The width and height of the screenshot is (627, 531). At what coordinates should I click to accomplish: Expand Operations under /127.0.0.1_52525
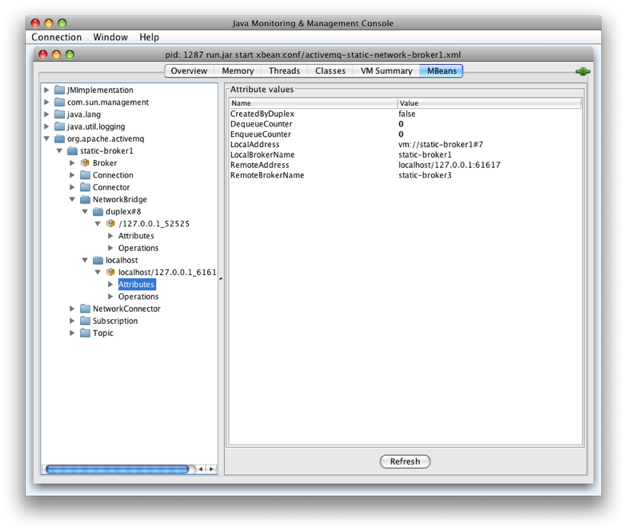pyautogui.click(x=110, y=248)
